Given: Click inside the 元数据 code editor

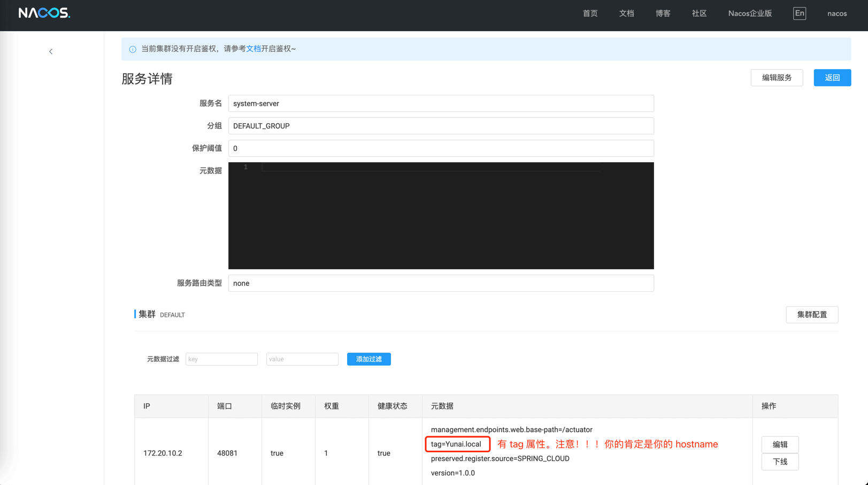Looking at the screenshot, I should (x=441, y=215).
